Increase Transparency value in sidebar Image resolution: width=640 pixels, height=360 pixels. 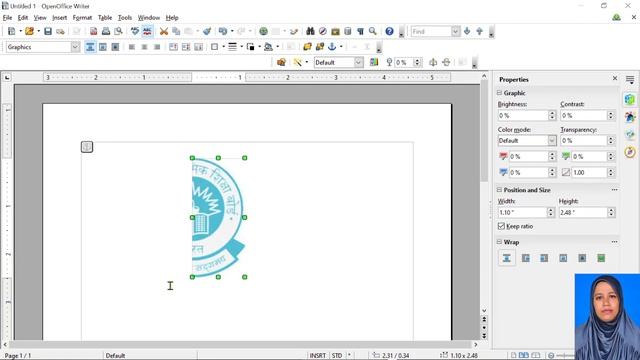click(x=611, y=138)
